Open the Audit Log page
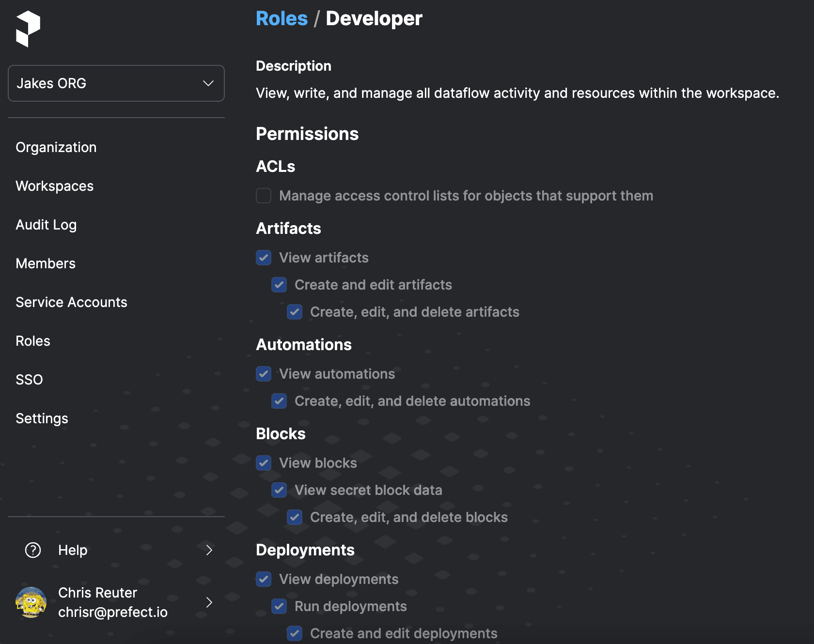 (46, 225)
